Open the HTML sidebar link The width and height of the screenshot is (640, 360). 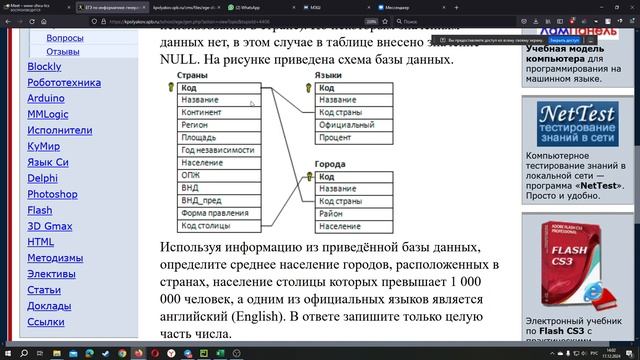tap(40, 242)
